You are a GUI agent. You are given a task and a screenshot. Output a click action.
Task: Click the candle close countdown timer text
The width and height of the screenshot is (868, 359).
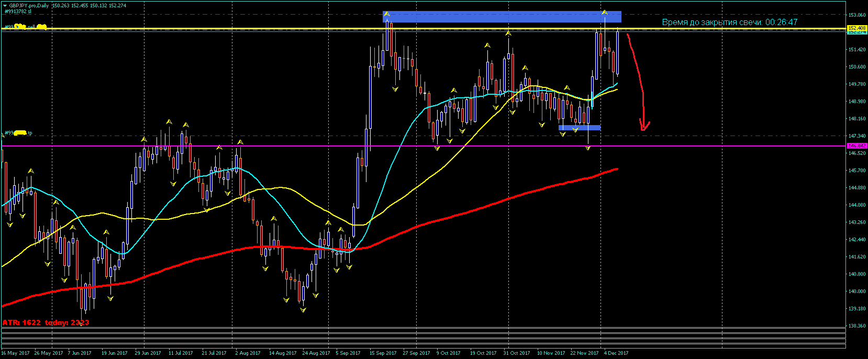[730, 22]
